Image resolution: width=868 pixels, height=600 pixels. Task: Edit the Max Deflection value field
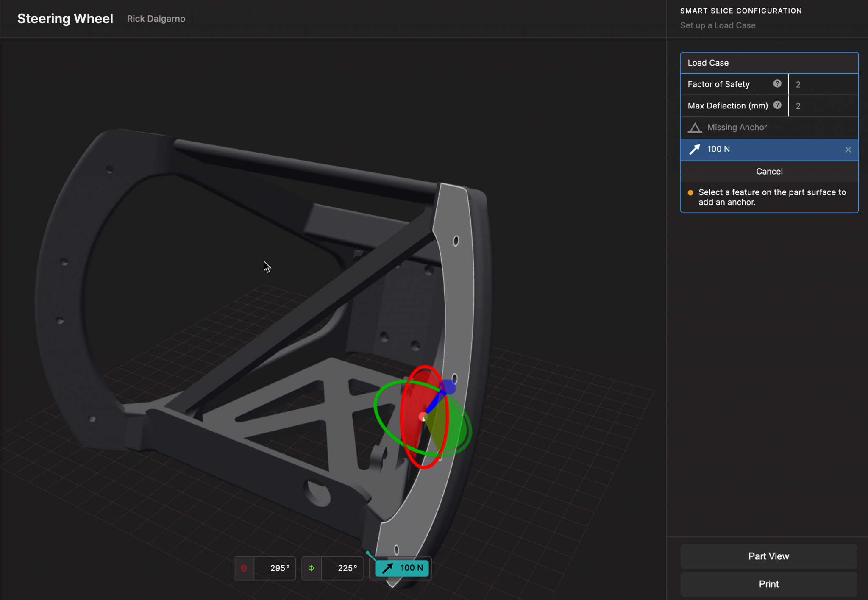[823, 106]
